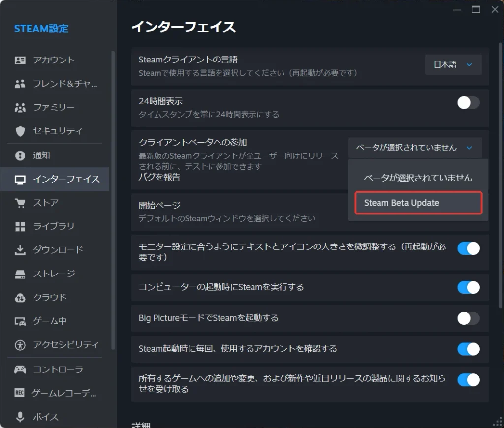Close the Steam settings window
Screen dimensions: 504x428
[x=495, y=10]
